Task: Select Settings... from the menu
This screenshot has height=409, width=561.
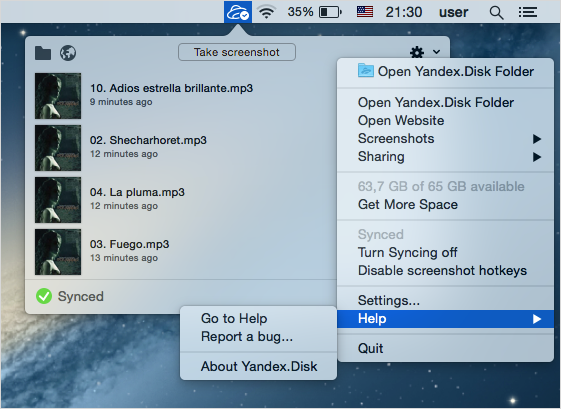Action: point(389,300)
